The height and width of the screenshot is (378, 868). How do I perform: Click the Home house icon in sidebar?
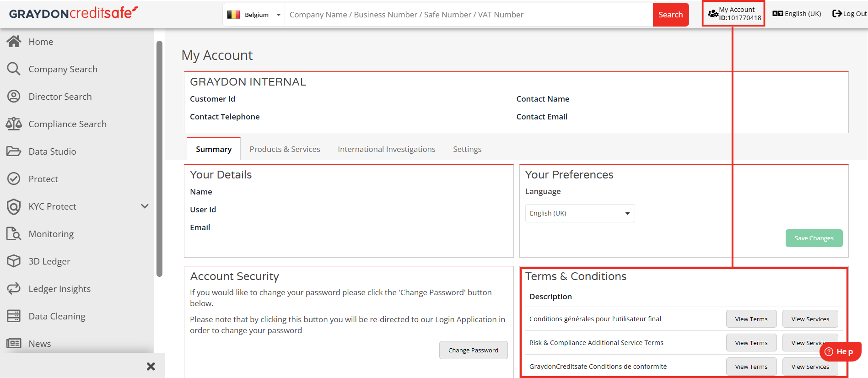click(14, 42)
